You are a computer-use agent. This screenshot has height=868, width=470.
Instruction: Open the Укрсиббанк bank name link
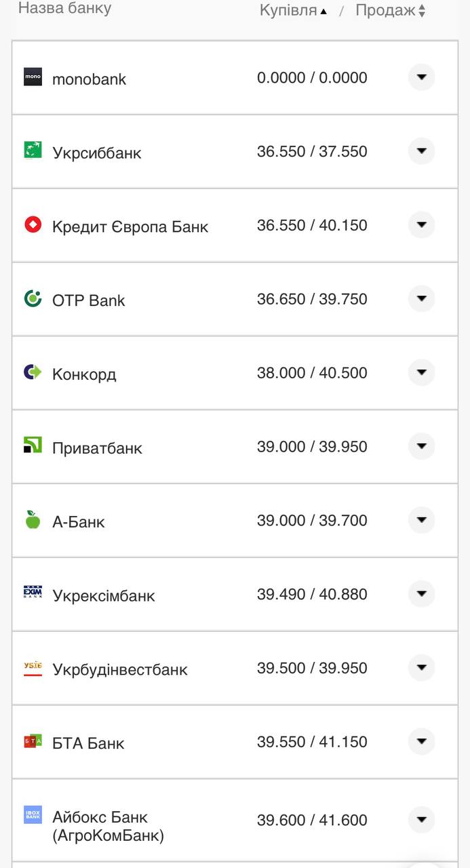coord(96,153)
